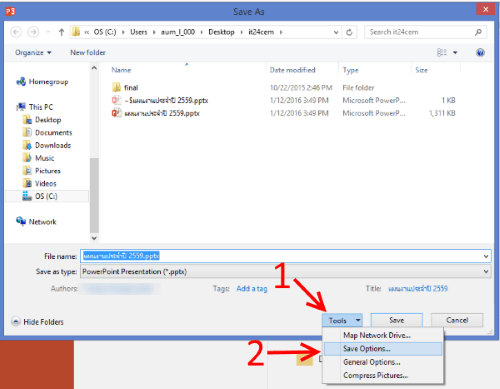The width and height of the screenshot is (500, 389).
Task: Sort by the Size column header
Action: pos(421,70)
